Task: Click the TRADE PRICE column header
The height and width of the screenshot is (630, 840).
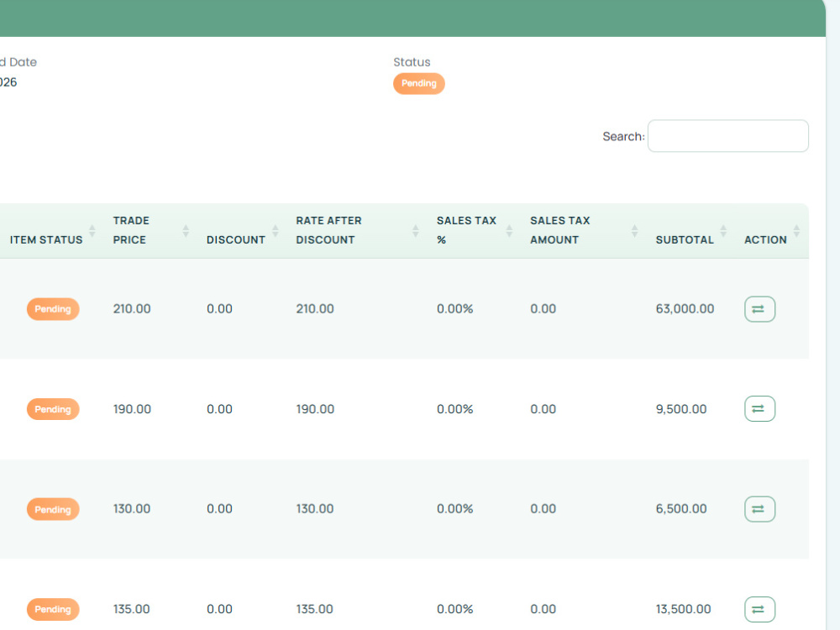Action: 131,230
